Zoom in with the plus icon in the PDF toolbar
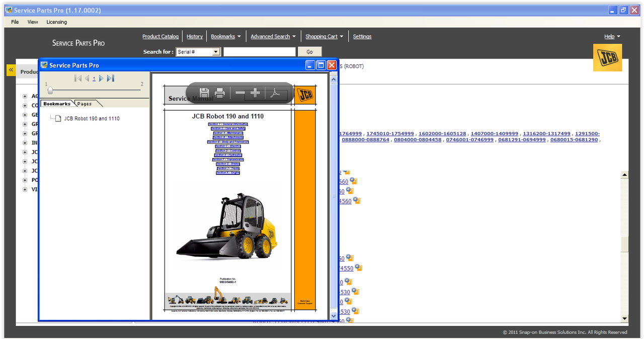 point(255,93)
